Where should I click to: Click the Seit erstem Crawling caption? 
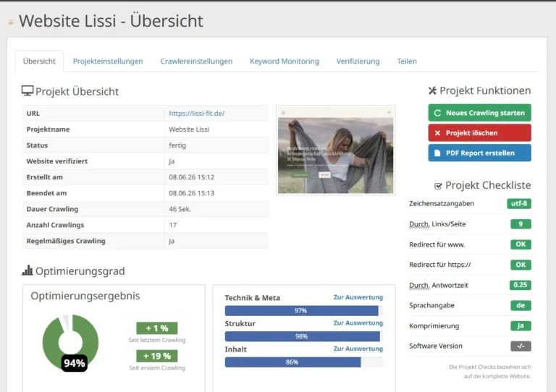point(156,368)
